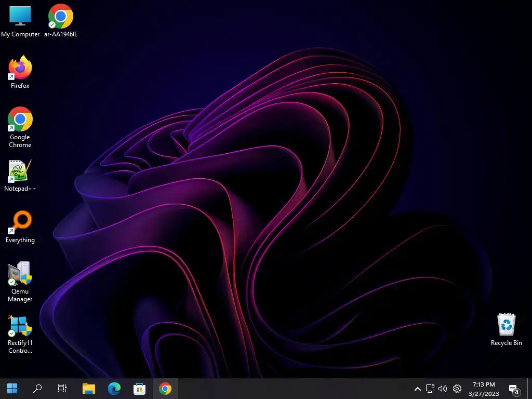The image size is (532, 399).
Task: Click the settings gear tray icon
Action: (457, 389)
